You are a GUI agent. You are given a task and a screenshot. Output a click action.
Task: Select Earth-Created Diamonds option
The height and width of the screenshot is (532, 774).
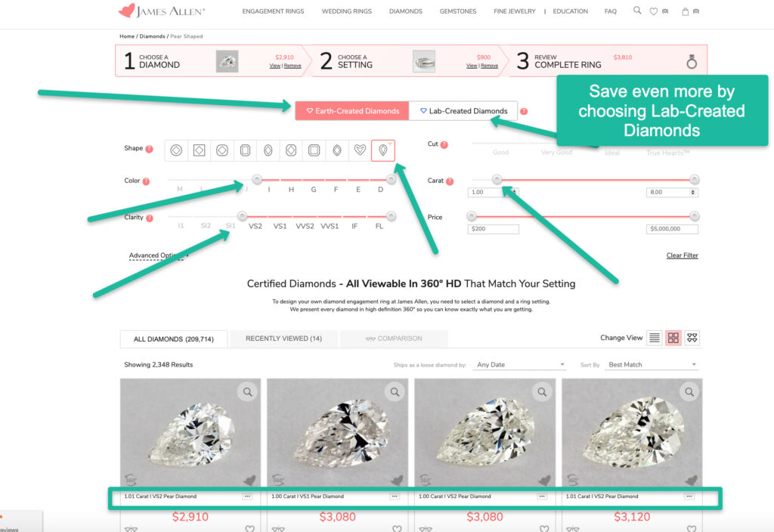click(351, 111)
